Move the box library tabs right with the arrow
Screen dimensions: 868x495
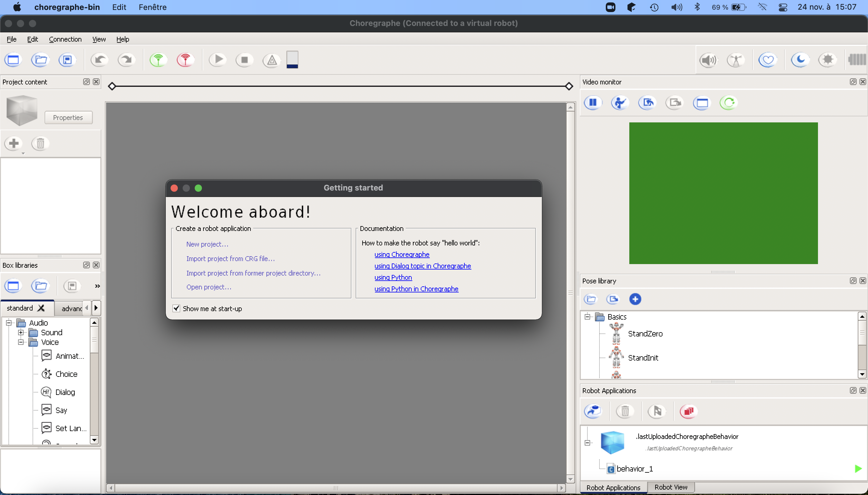[96, 308]
